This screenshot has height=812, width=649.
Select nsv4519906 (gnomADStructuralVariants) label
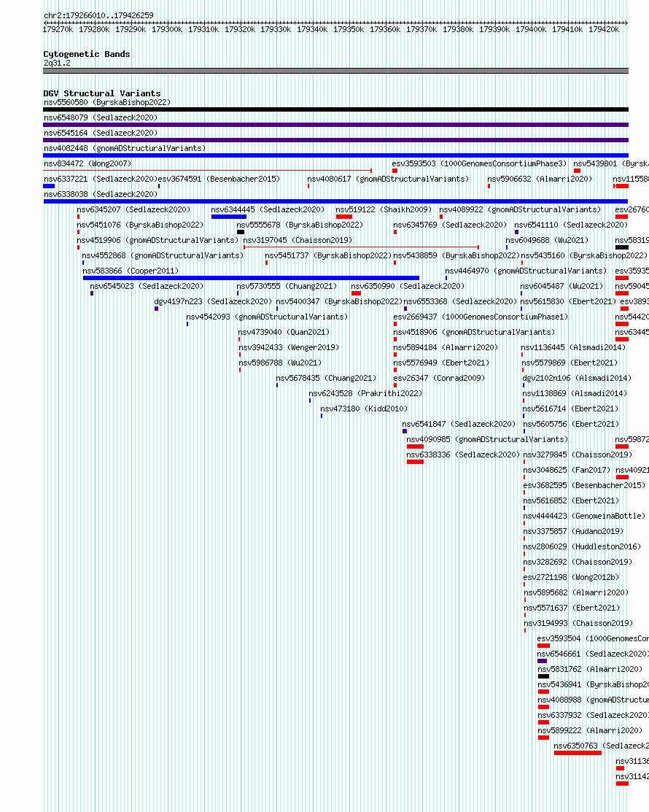(x=158, y=240)
